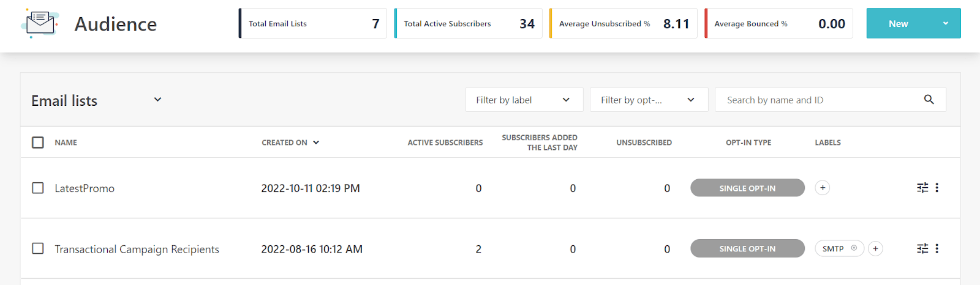Click Single Opt-in badge for LatestPromo
Viewport: 980px width, 285px height.
pos(747,188)
